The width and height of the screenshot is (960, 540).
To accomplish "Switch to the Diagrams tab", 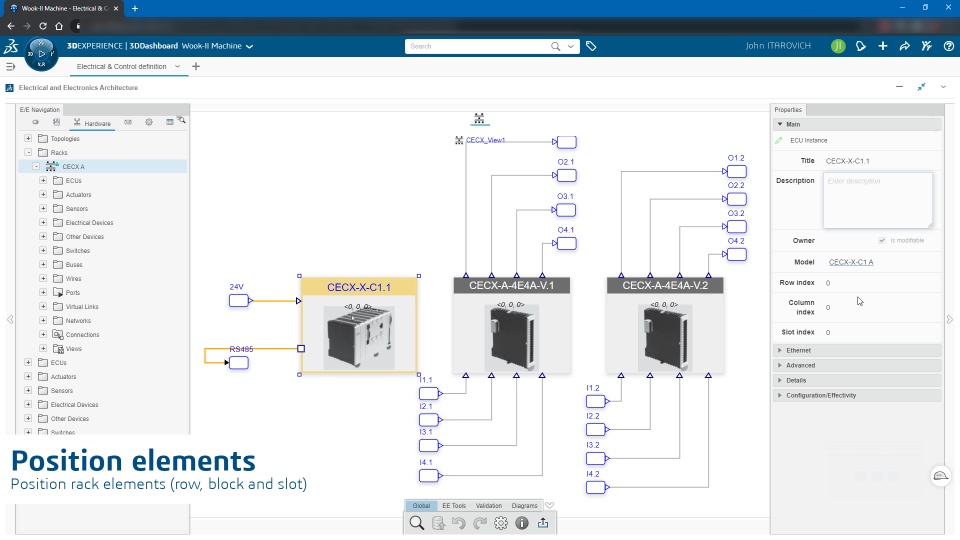I will coord(524,506).
